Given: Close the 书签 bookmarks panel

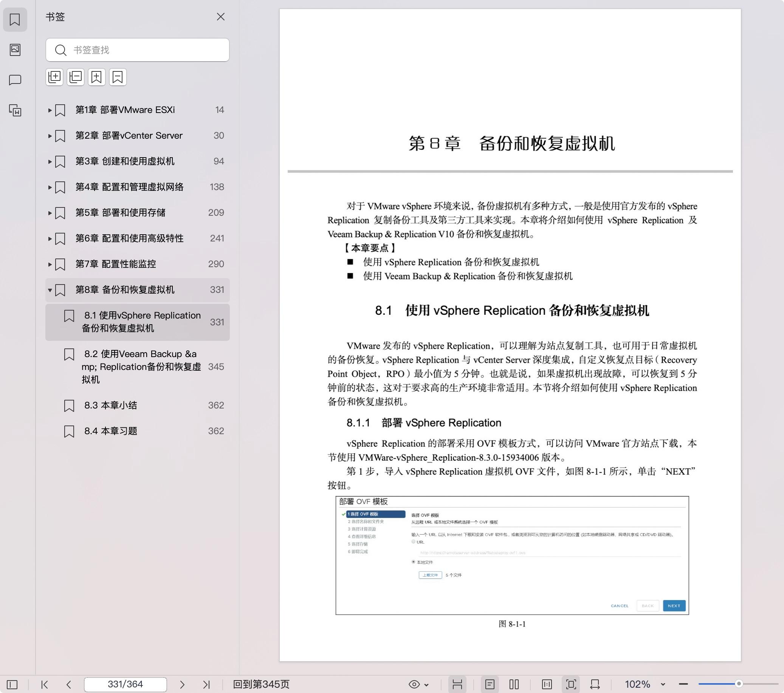Looking at the screenshot, I should click(x=220, y=17).
